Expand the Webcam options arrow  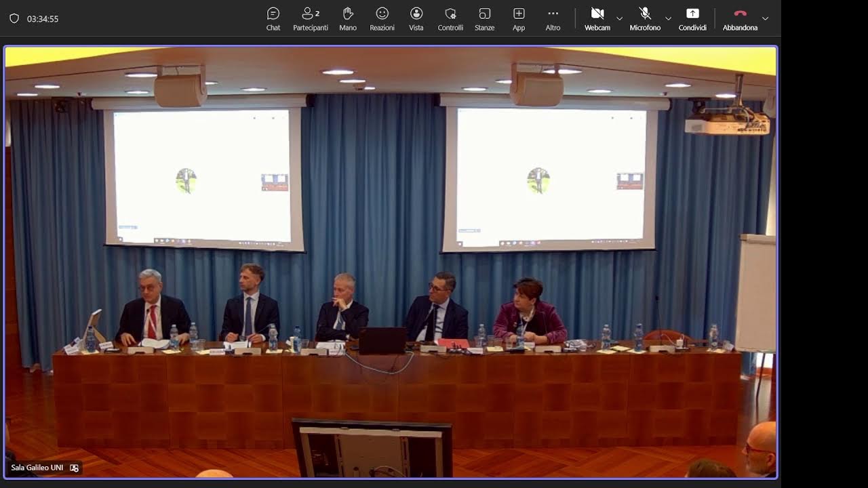[619, 19]
